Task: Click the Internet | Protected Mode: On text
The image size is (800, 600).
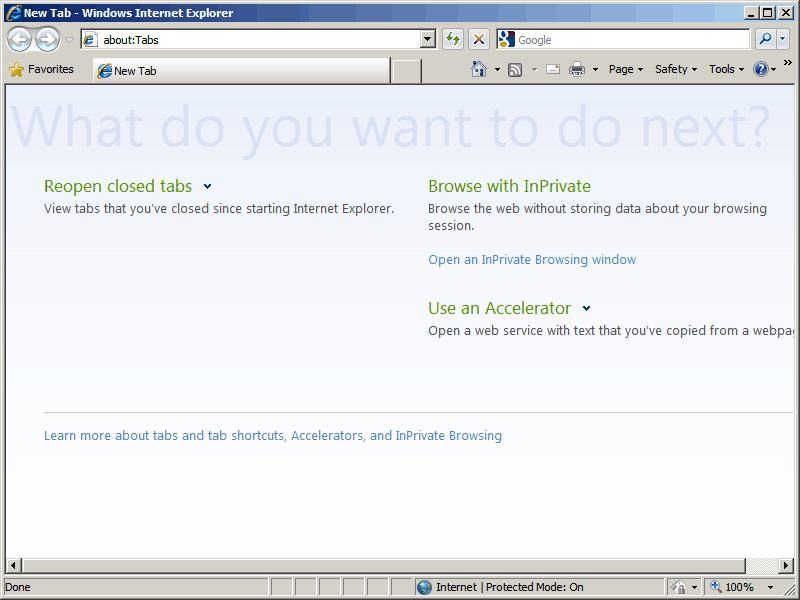Action: tap(510, 587)
